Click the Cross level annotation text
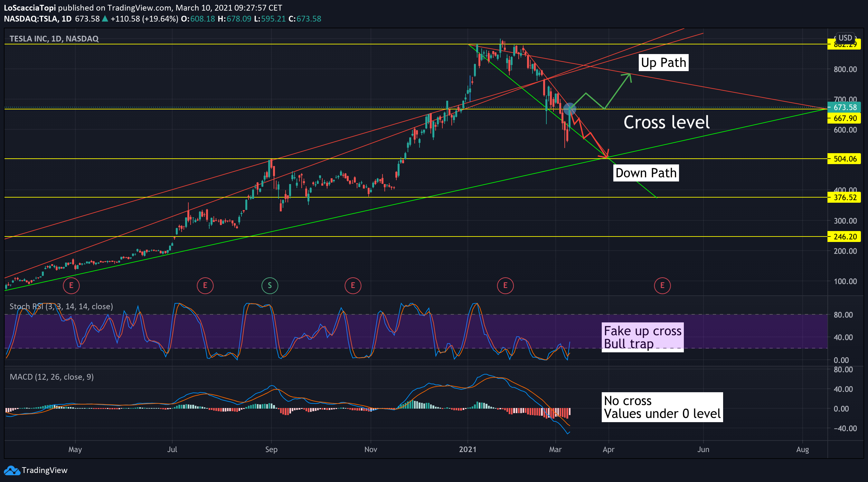The image size is (868, 482). click(x=666, y=122)
